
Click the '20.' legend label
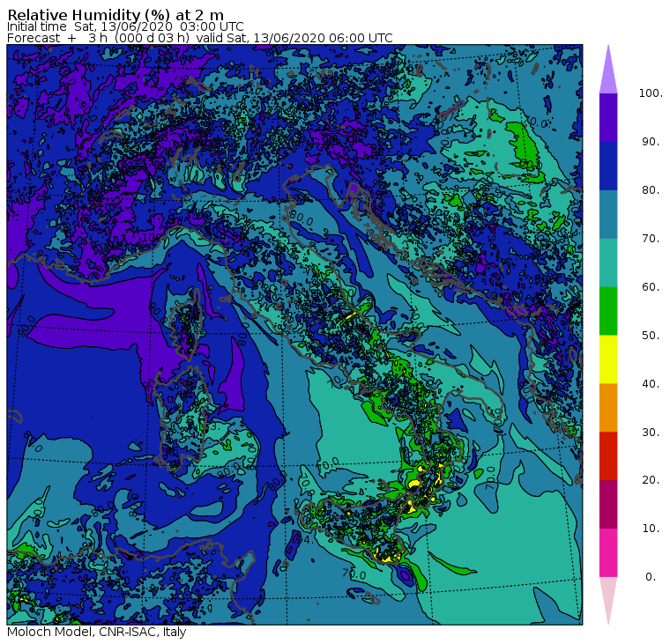651,480
